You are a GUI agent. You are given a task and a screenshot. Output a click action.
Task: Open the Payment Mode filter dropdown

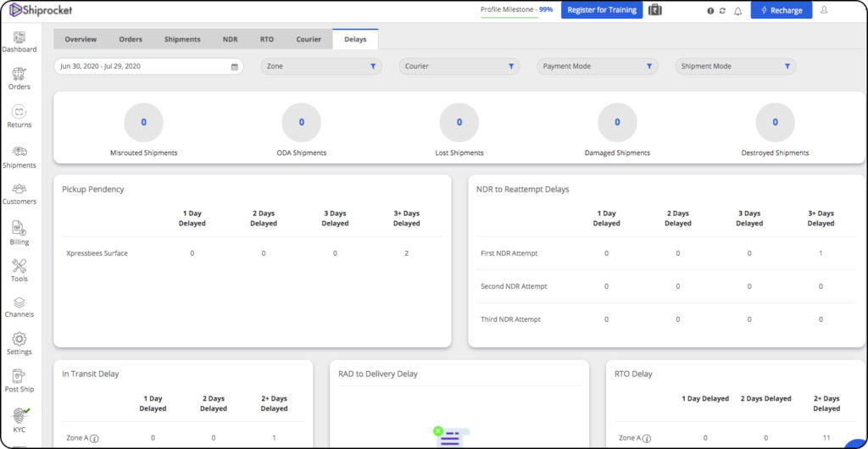coord(597,66)
